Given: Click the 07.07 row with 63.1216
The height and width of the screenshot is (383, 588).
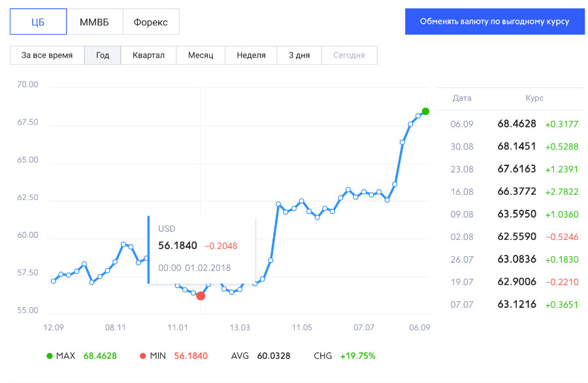Looking at the screenshot, I should [x=514, y=304].
